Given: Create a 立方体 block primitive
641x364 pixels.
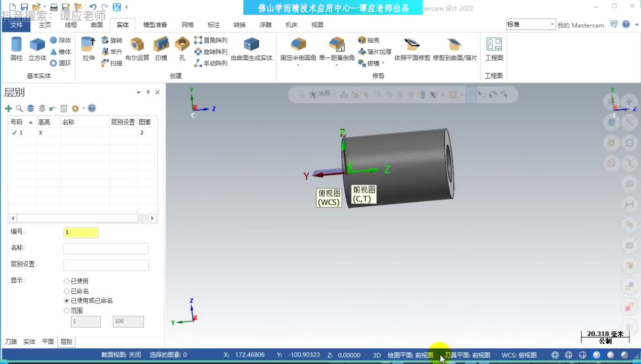Looking at the screenshot, I should coord(37,49).
